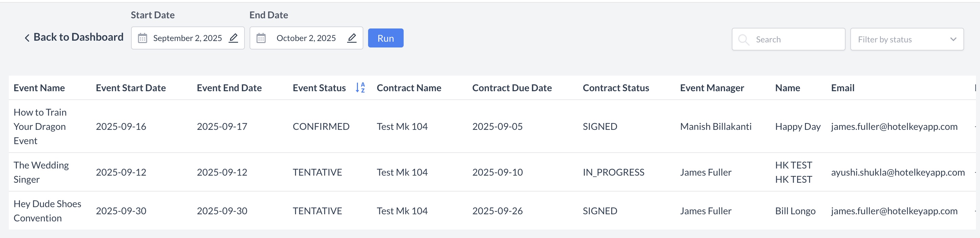Viewport: 980px width, 238px height.
Task: Click the Start Date calendar icon
Action: tap(142, 38)
